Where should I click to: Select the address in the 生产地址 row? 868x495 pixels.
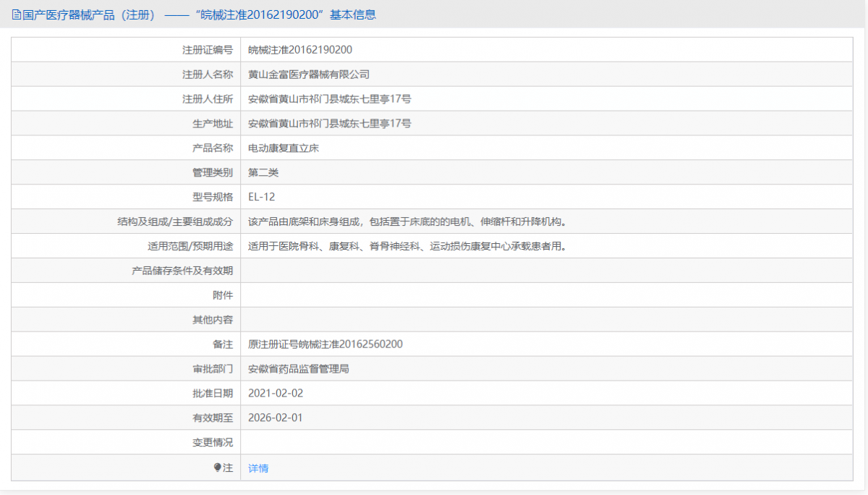(330, 124)
